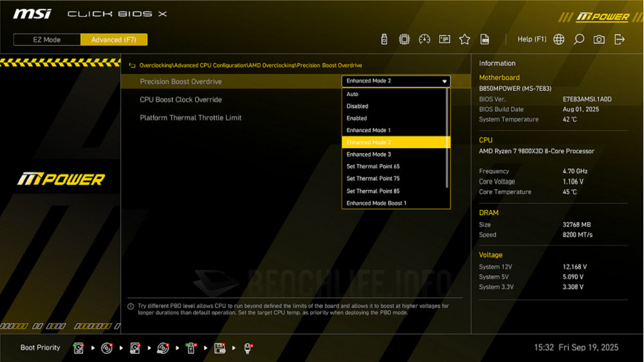Click the Overclocking breadcrumb path text
Image resolution: width=644 pixels, height=362 pixels.
point(251,65)
